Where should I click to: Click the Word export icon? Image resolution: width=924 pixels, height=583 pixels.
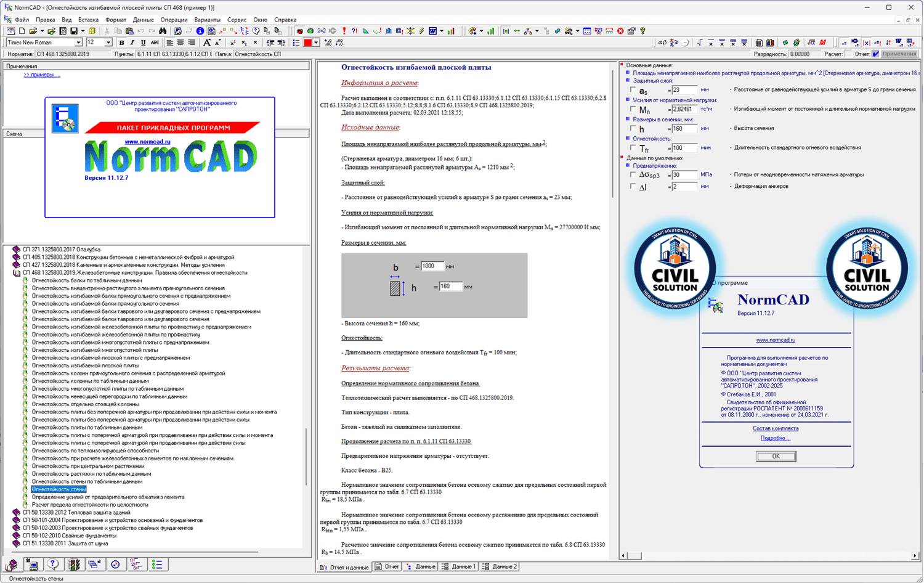click(432, 31)
